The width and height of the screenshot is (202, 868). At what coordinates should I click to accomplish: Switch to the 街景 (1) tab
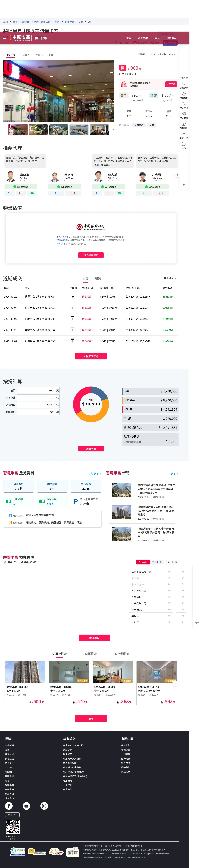(x=39, y=55)
